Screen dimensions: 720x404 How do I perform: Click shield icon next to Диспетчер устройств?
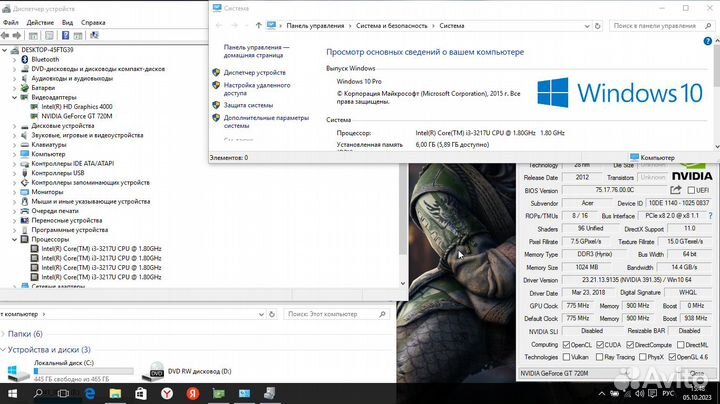click(x=216, y=72)
